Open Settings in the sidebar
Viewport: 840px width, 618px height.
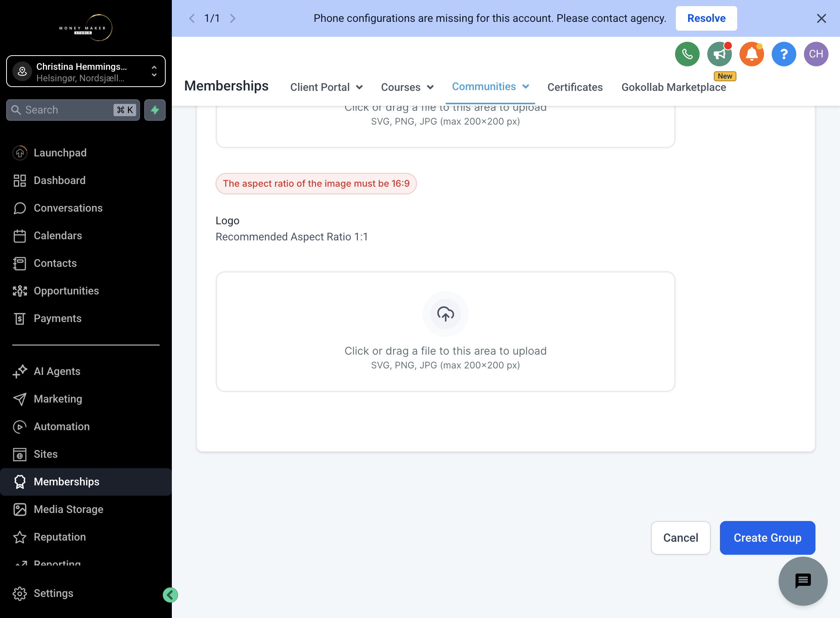click(x=86, y=593)
